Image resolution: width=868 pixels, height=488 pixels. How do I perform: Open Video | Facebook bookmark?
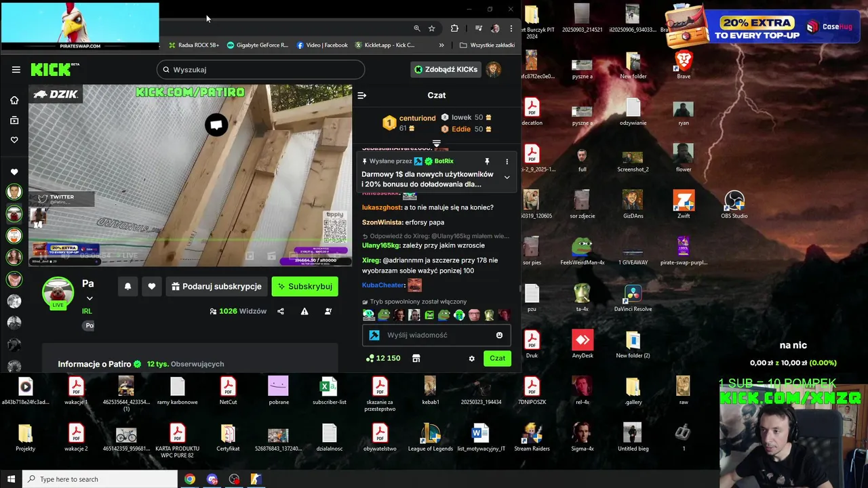pyautogui.click(x=322, y=45)
